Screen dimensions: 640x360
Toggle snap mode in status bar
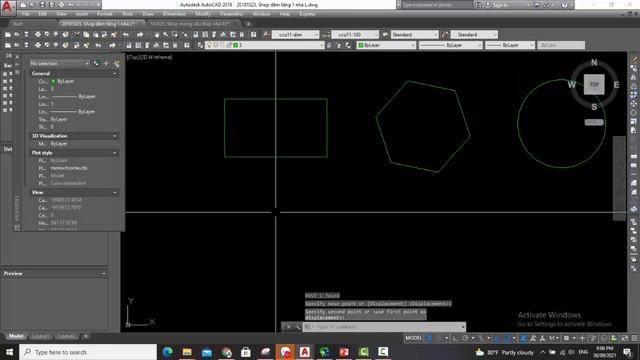coord(439,338)
